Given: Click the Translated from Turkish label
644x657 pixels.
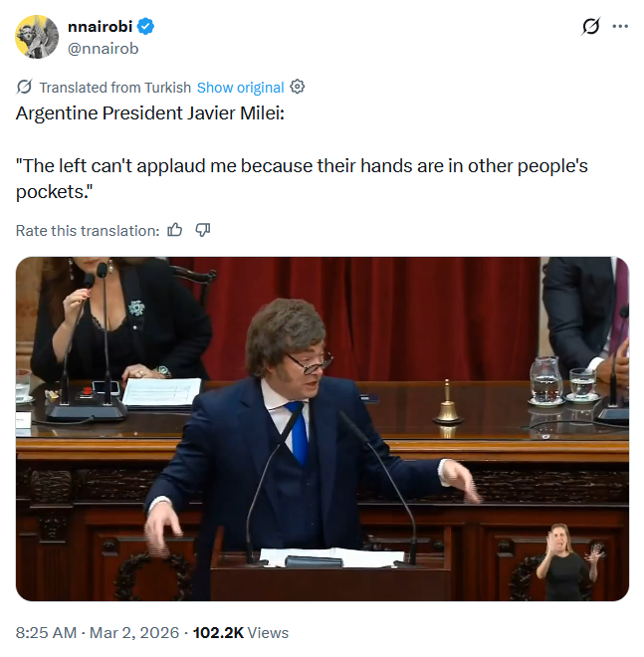Looking at the screenshot, I should coord(115,88).
